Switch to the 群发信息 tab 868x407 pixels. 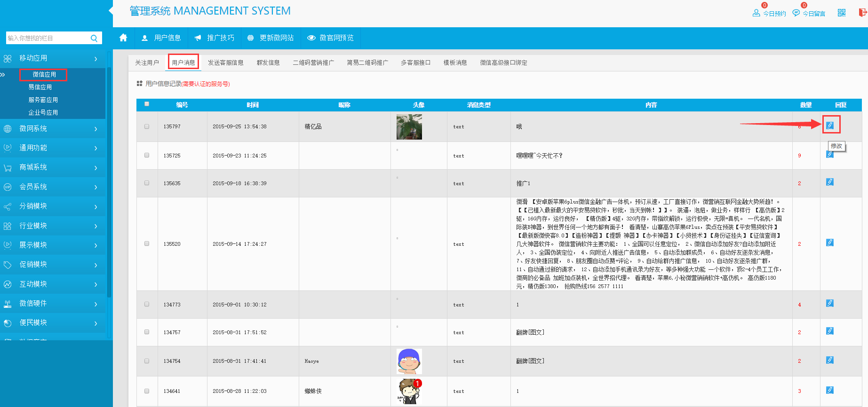click(268, 63)
